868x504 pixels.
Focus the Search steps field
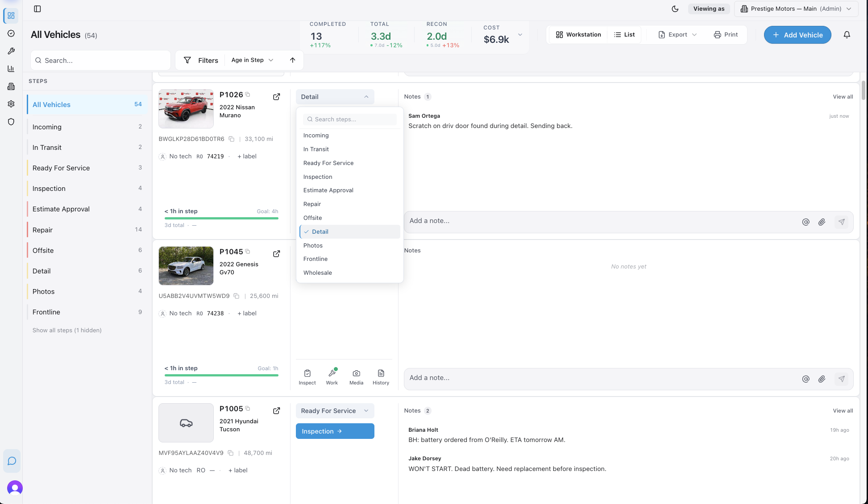(350, 120)
